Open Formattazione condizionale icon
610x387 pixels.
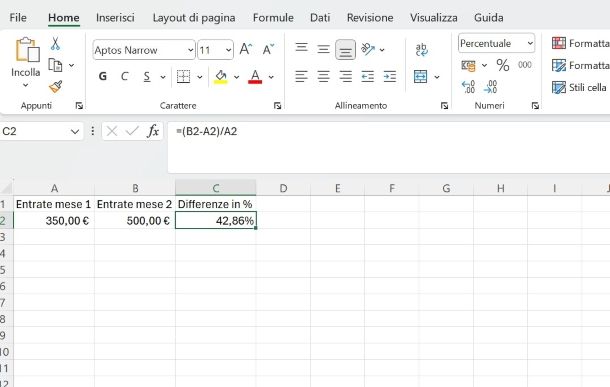click(559, 43)
